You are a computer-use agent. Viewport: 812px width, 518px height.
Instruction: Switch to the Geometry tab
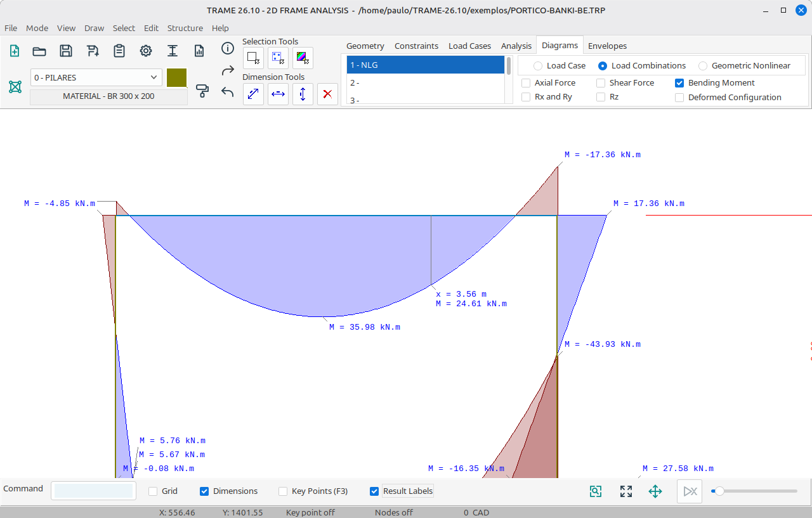[365, 46]
